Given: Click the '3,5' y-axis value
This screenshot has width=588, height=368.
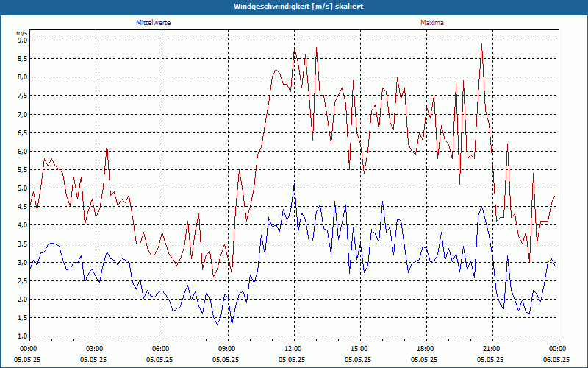Looking at the screenshot, I should (x=22, y=244).
